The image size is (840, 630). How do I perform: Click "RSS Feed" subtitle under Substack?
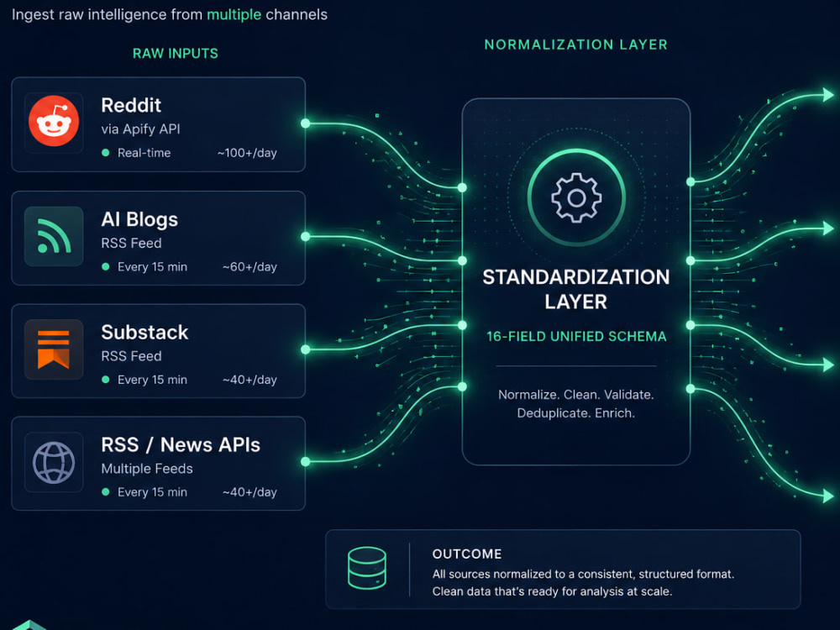coord(131,355)
